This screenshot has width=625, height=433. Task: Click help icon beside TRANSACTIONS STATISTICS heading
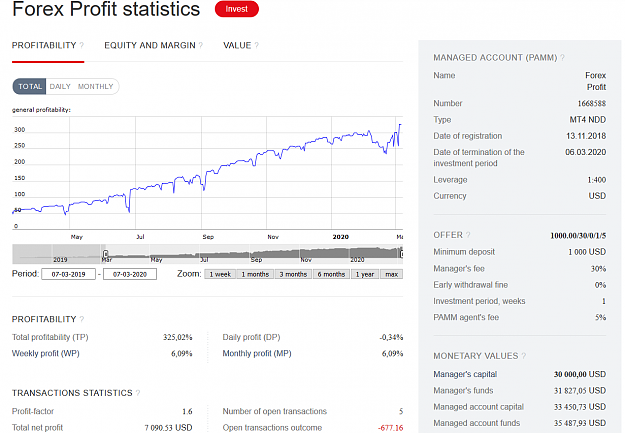tap(138, 393)
